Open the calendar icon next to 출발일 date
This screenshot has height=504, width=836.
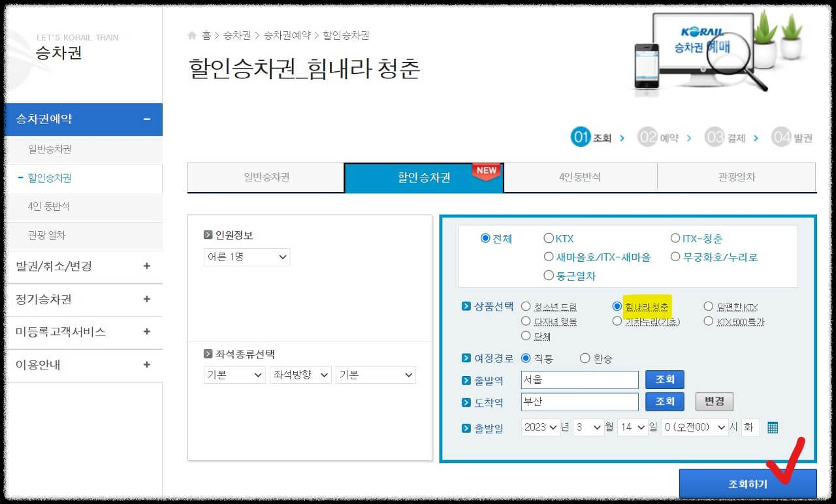[773, 428]
